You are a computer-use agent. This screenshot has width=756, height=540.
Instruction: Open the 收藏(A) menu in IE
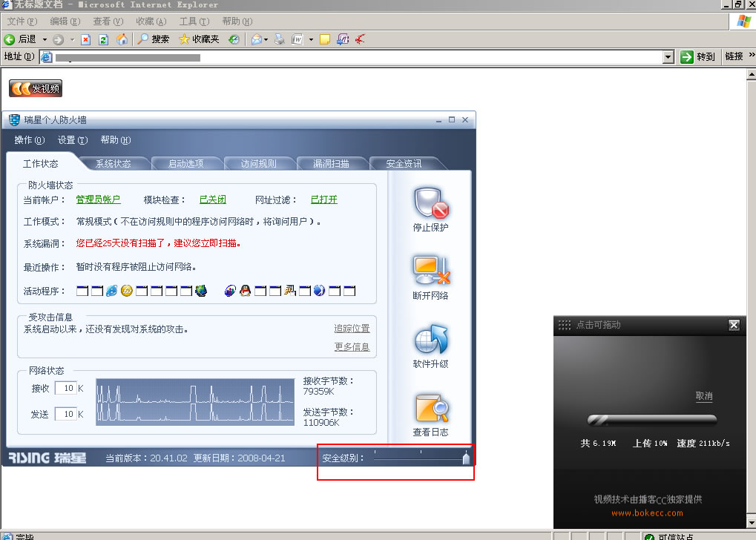click(151, 22)
